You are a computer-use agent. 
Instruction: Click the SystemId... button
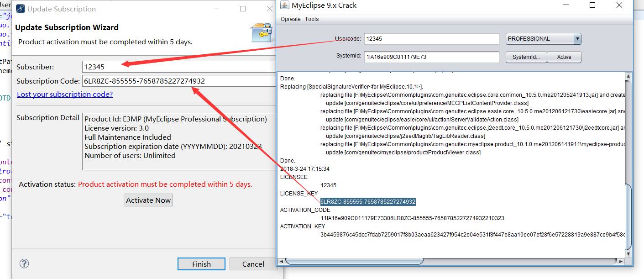tap(526, 57)
